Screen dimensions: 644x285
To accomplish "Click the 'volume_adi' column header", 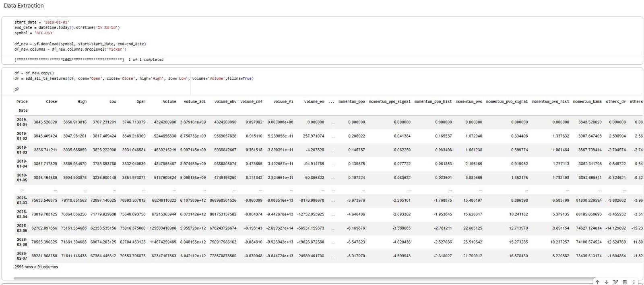I will (x=195, y=102).
